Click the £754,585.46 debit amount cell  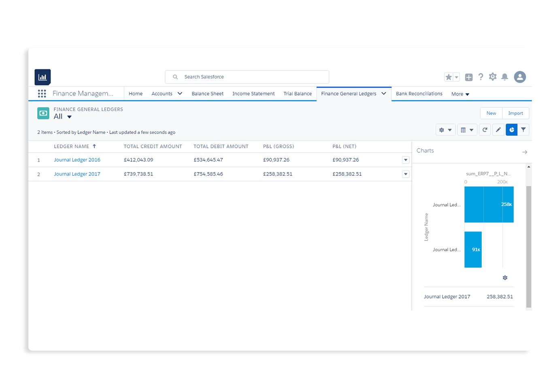point(208,174)
